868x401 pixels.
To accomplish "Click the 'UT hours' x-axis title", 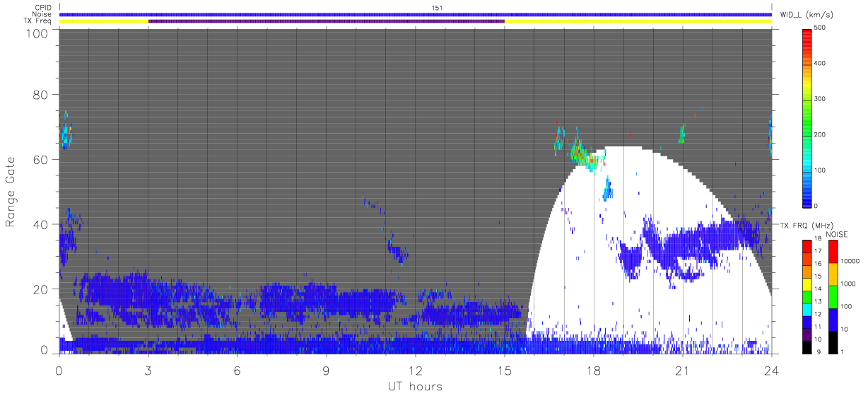I will [x=415, y=386].
